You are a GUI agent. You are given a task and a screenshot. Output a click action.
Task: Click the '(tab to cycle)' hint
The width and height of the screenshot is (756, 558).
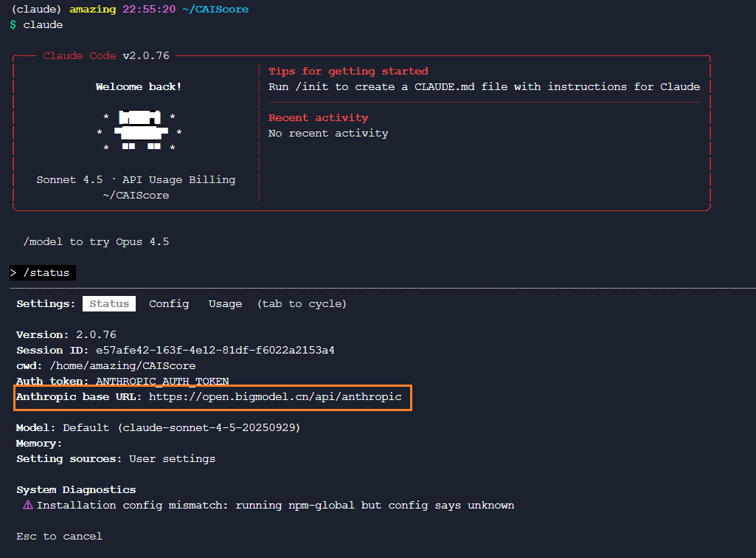coord(302,303)
